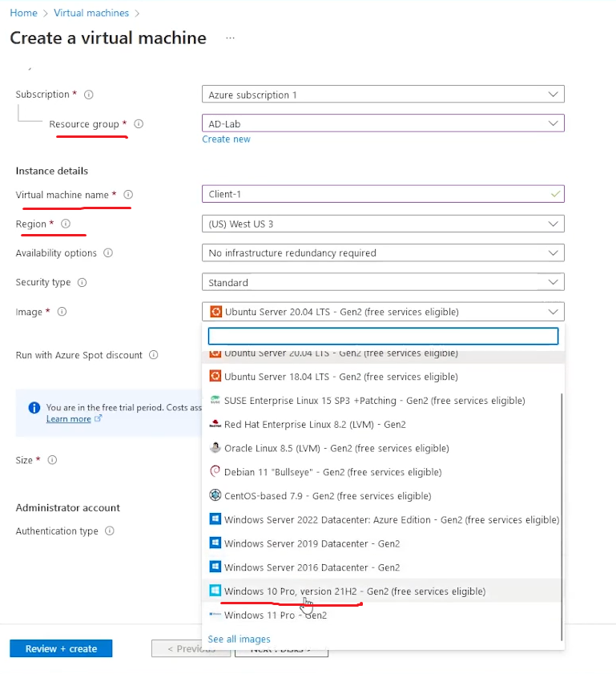
Task: Select Windows Server 2019 Datacenter - Gen2
Action: (381, 543)
